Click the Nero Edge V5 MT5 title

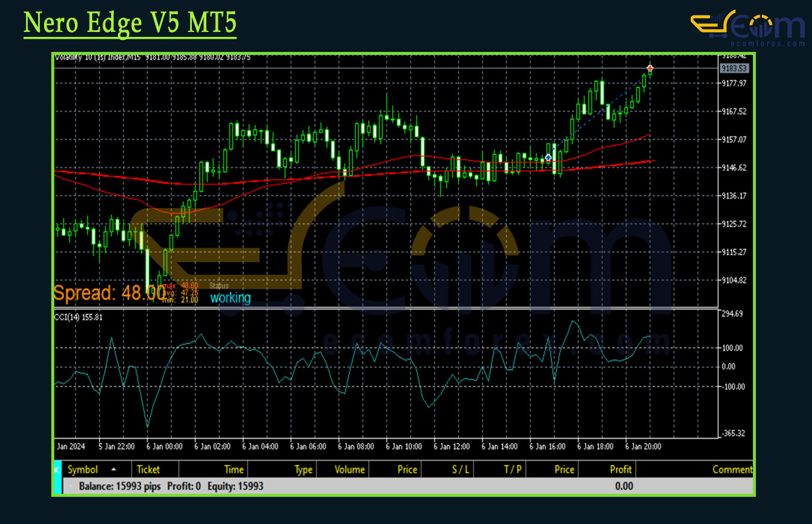(x=130, y=24)
